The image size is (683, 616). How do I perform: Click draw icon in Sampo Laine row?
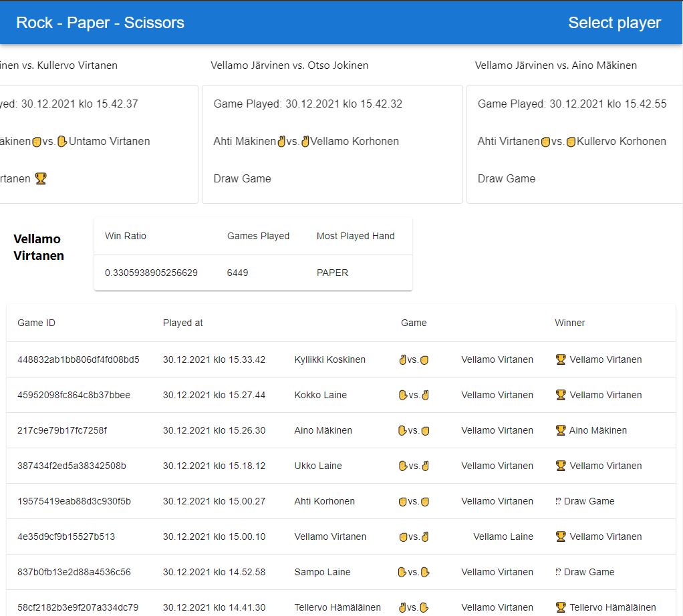[558, 572]
